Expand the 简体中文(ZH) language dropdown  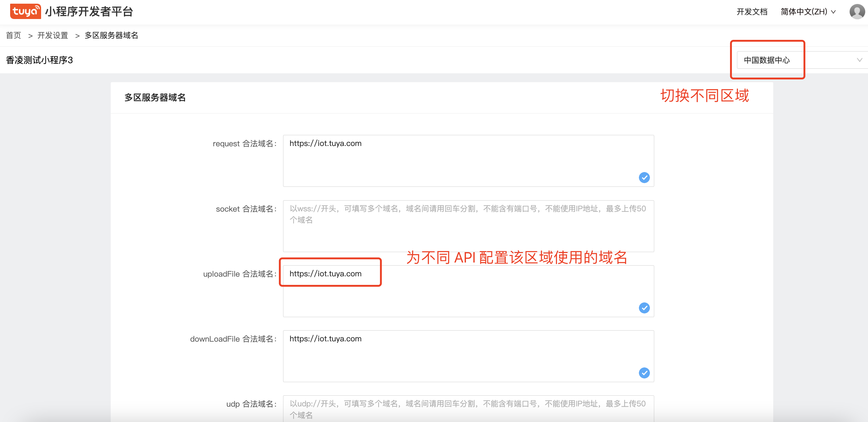point(808,12)
